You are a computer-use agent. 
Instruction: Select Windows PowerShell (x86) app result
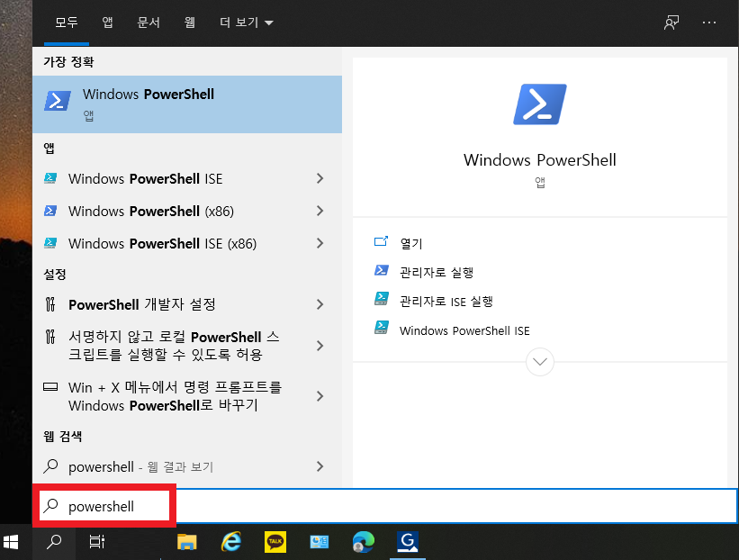pos(187,211)
